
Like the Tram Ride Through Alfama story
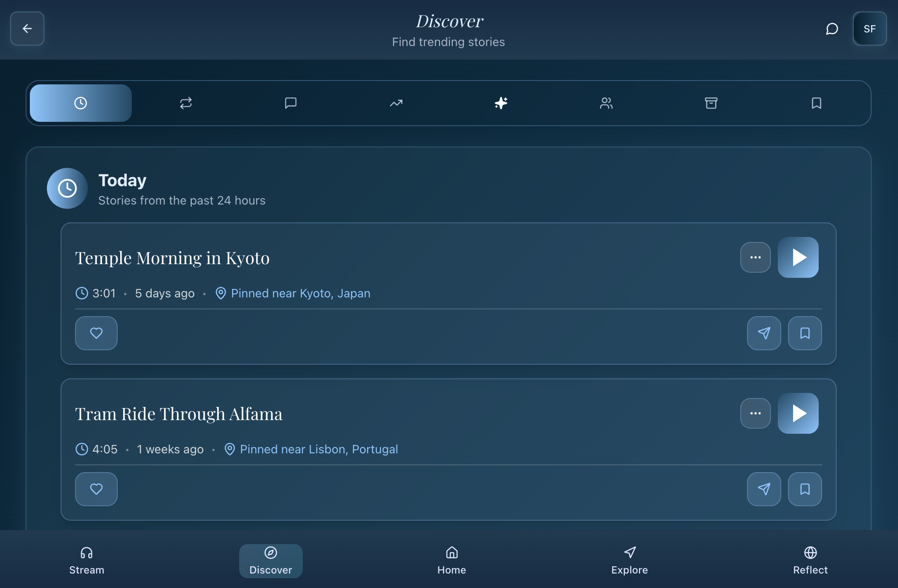pos(96,489)
